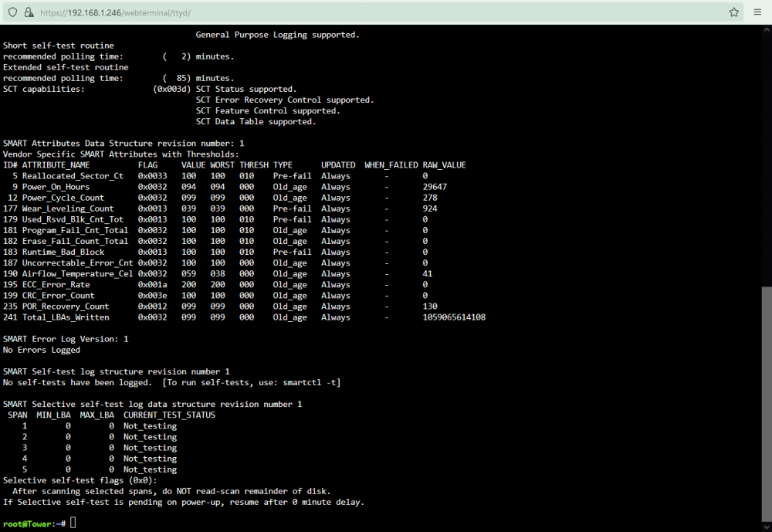The image size is (772, 532).
Task: Click the CRC_Error_Count attribute name
Action: [x=58, y=296]
